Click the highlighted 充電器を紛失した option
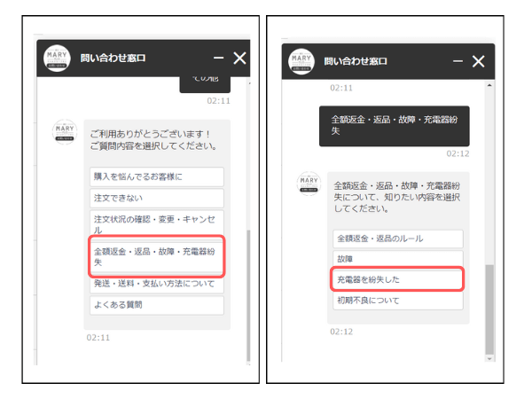The width and height of the screenshot is (532, 399). [x=398, y=279]
